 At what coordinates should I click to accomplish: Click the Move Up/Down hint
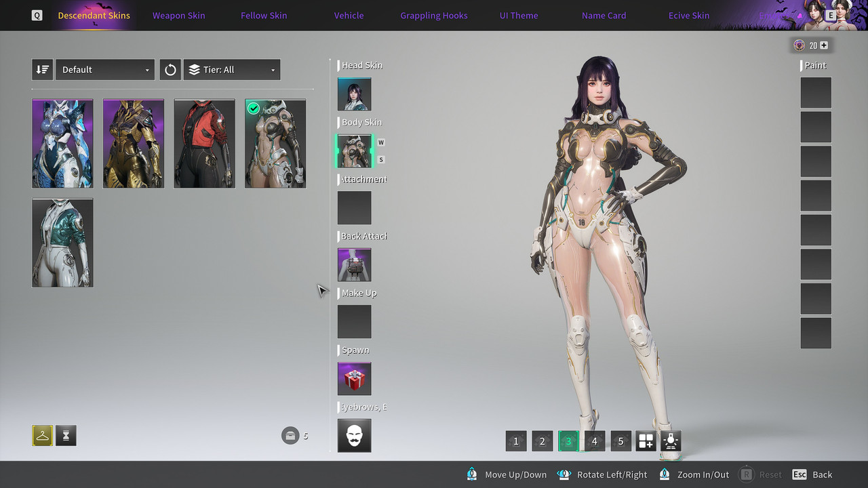(507, 474)
